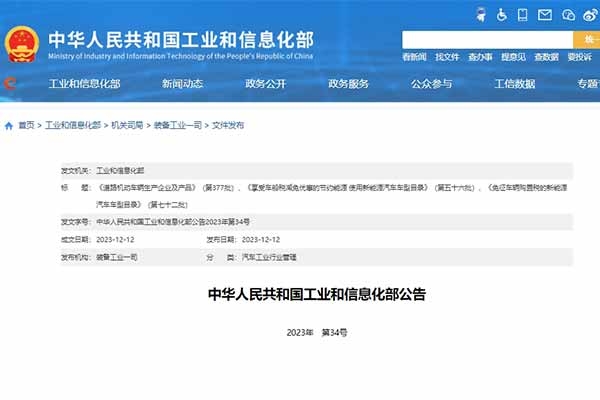Click 分类 value 汽车工业行业管理

pyautogui.click(x=269, y=257)
